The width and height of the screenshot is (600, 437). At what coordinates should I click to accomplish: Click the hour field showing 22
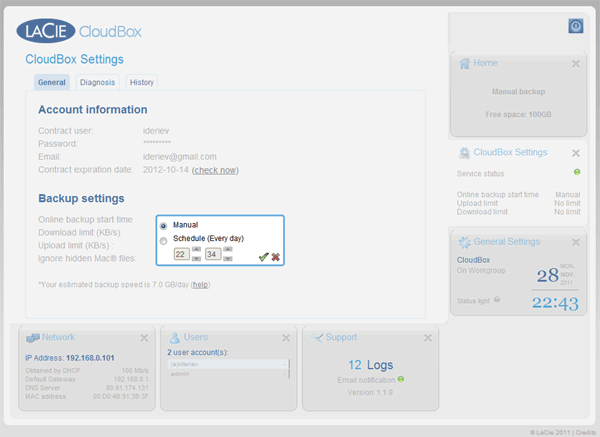(x=181, y=254)
